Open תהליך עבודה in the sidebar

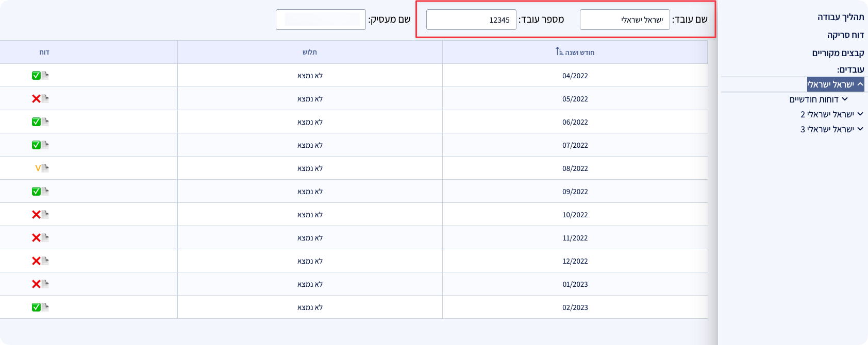point(840,17)
